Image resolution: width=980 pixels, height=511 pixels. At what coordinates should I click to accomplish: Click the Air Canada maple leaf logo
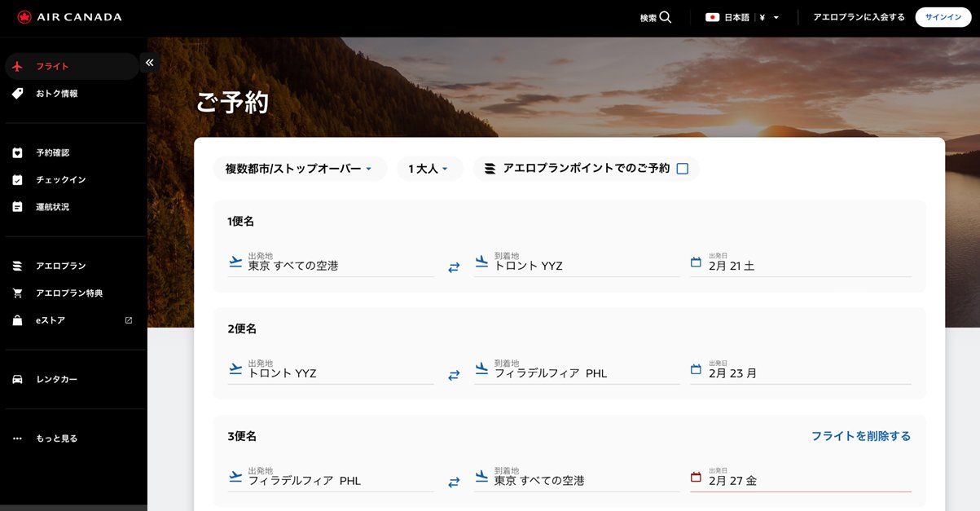(24, 17)
